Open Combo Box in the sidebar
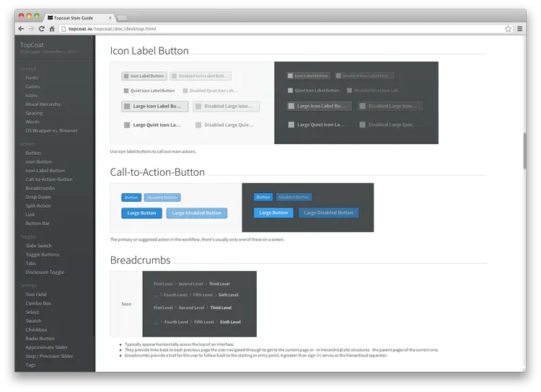 [38, 303]
